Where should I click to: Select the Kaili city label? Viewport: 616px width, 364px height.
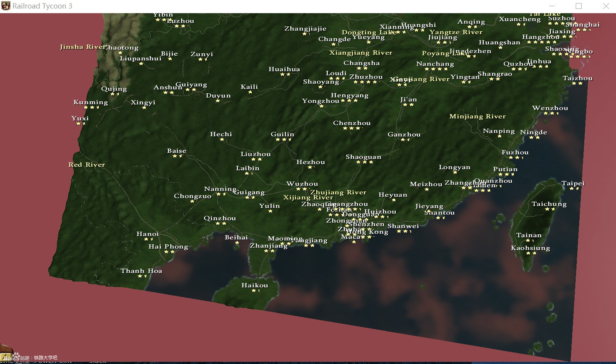[249, 87]
